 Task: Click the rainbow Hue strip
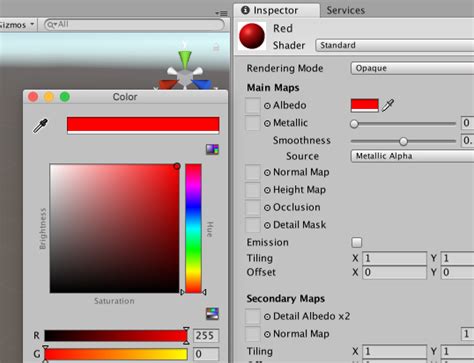(193, 228)
